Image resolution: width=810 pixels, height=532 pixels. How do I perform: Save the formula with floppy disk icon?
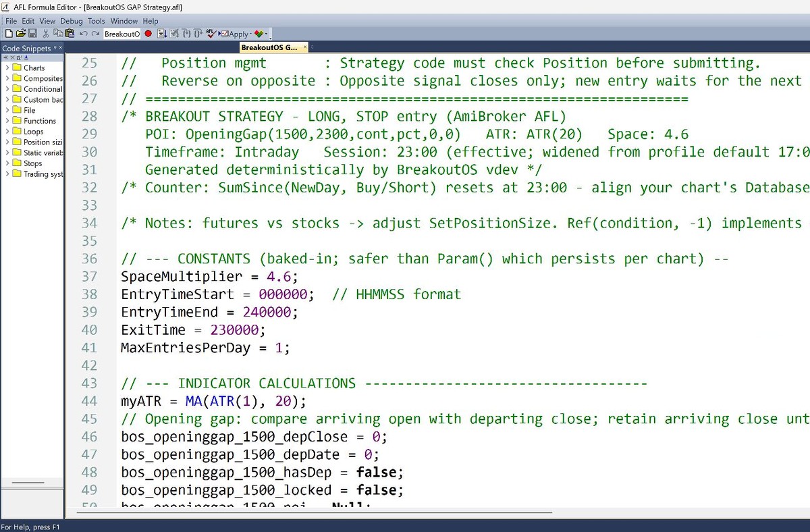pos(32,33)
